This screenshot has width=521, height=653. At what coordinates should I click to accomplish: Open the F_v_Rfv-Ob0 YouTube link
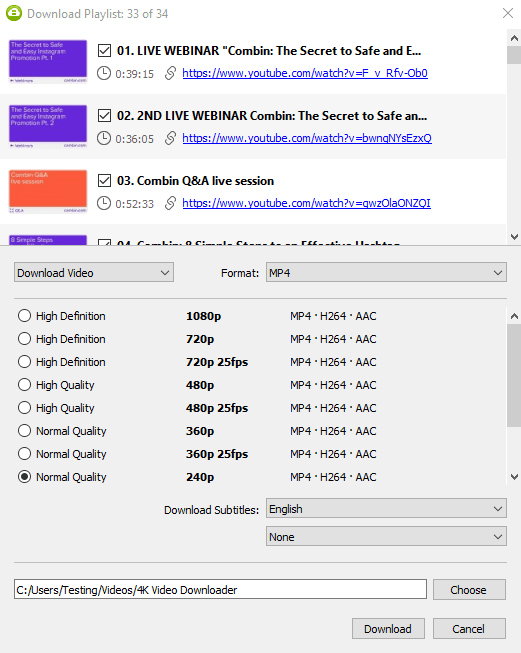305,73
